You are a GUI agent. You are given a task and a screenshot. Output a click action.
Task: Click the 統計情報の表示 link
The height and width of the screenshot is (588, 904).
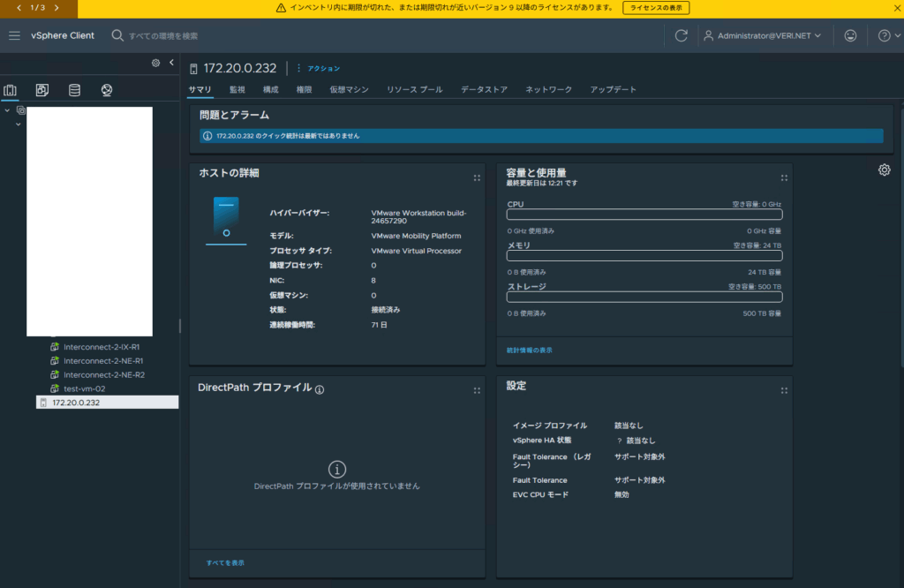pyautogui.click(x=530, y=351)
